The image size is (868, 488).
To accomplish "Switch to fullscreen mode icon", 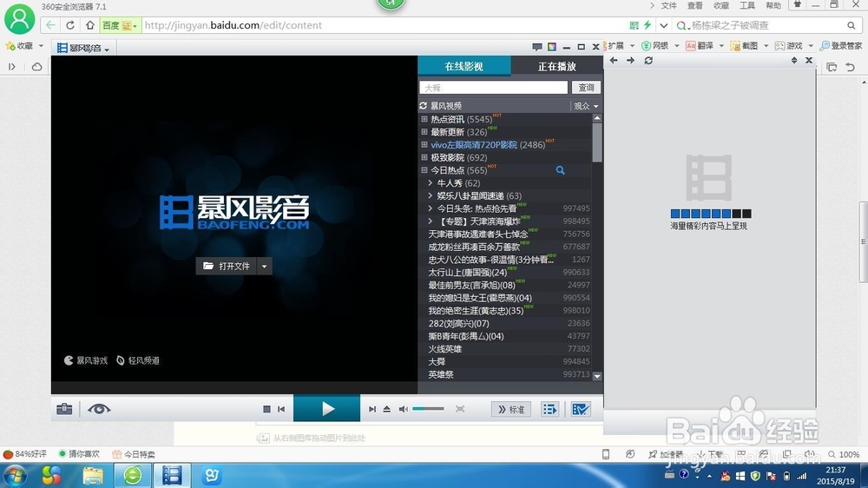I will [x=460, y=409].
